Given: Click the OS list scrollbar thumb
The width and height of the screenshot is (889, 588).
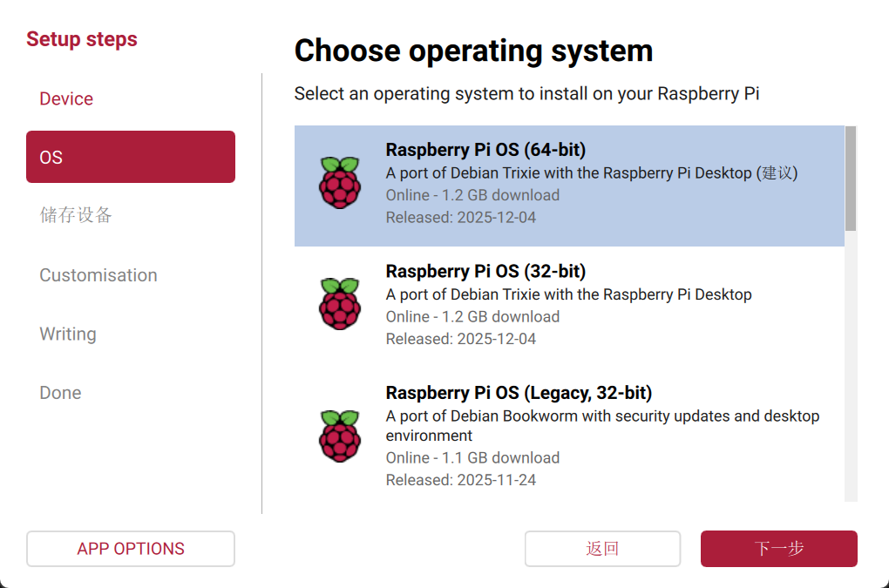Looking at the screenshot, I should pyautogui.click(x=851, y=179).
